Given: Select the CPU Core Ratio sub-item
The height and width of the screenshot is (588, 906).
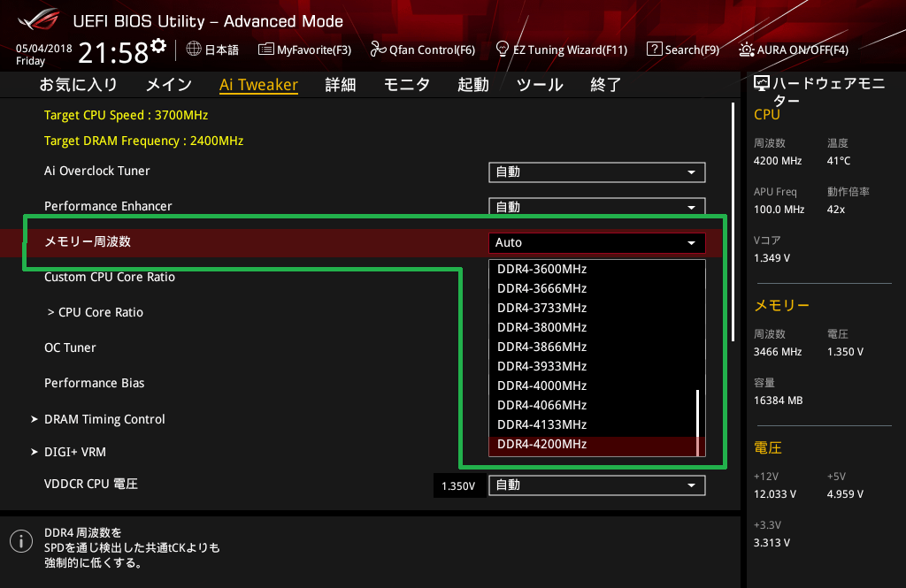Looking at the screenshot, I should (96, 312).
